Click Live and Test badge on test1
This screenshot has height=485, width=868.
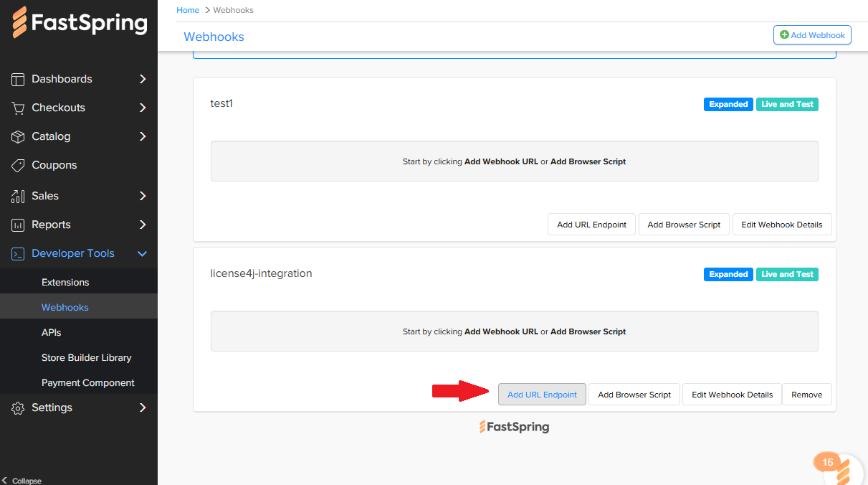pos(787,104)
